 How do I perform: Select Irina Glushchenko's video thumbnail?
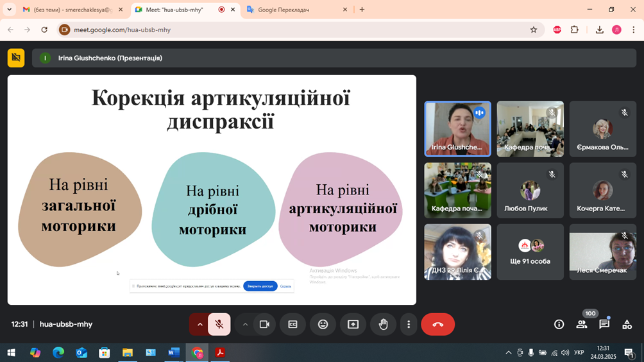coord(457,128)
